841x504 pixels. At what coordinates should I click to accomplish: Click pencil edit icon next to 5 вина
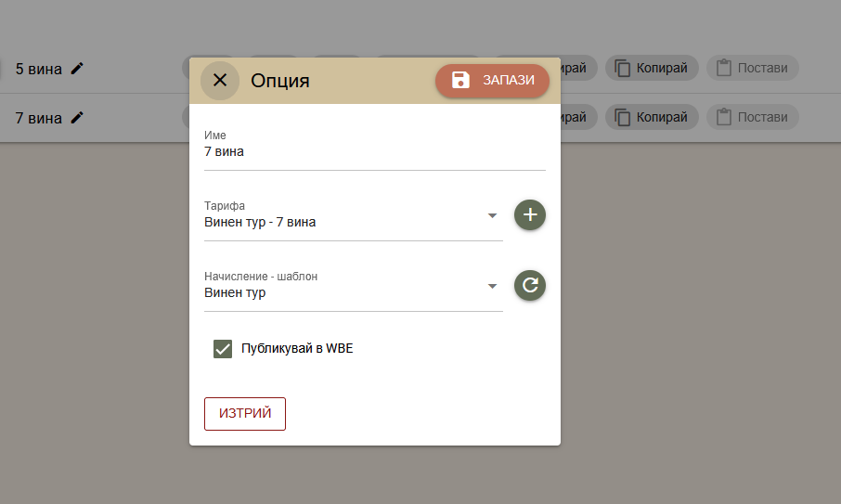77,69
